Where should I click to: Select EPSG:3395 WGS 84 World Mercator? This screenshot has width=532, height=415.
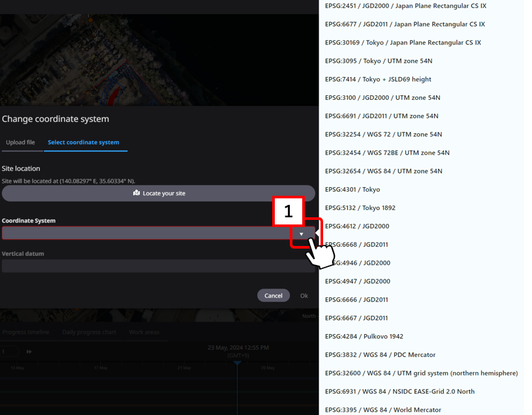[x=383, y=410]
